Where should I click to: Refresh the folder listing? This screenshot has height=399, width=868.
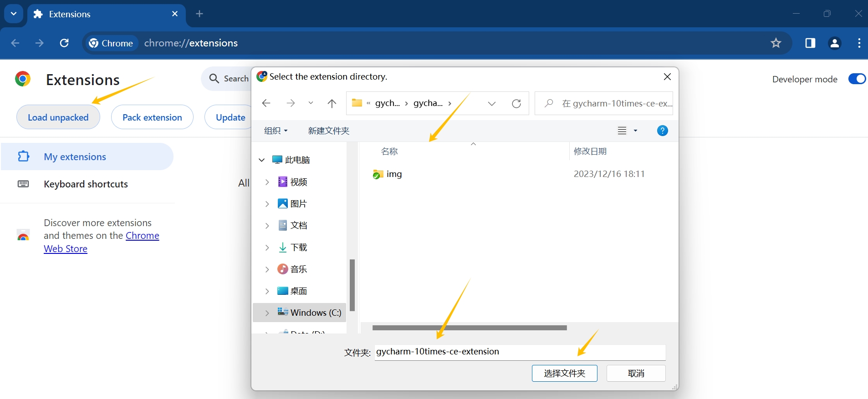[516, 103]
